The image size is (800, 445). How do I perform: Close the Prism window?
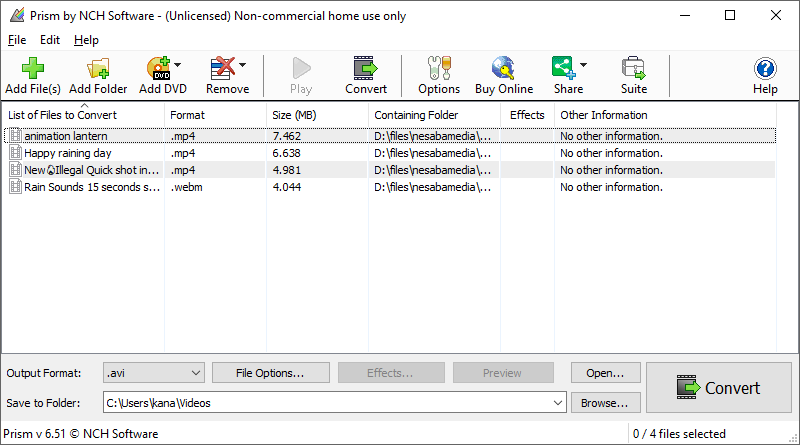point(776,15)
